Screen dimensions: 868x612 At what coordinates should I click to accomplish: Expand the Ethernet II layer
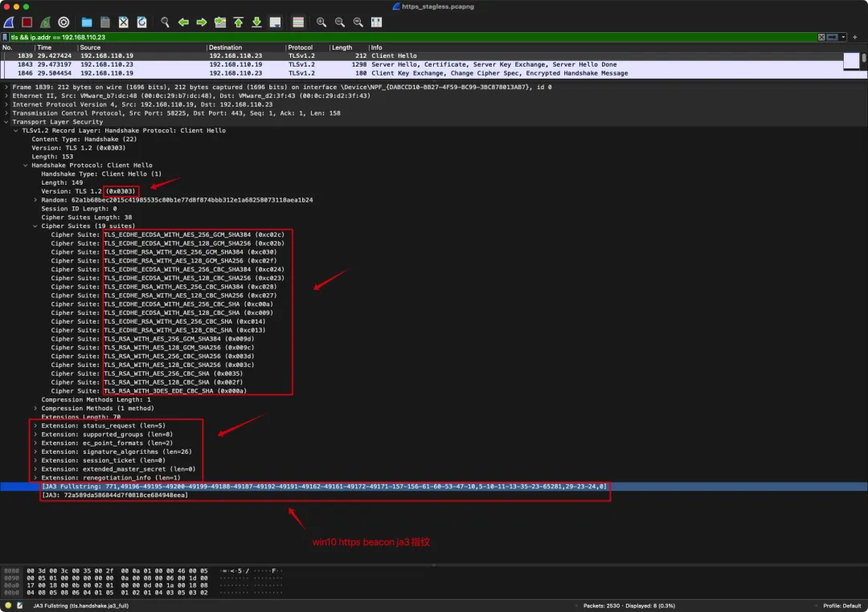coord(6,96)
